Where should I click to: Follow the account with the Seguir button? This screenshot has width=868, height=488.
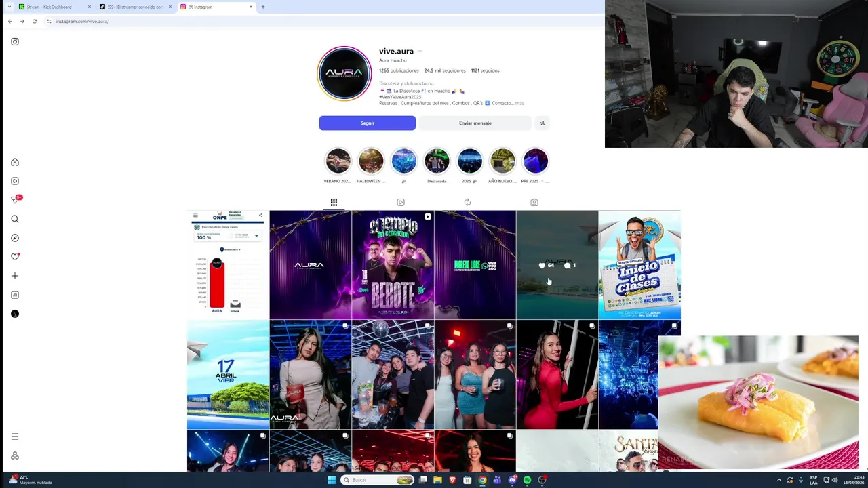point(368,123)
